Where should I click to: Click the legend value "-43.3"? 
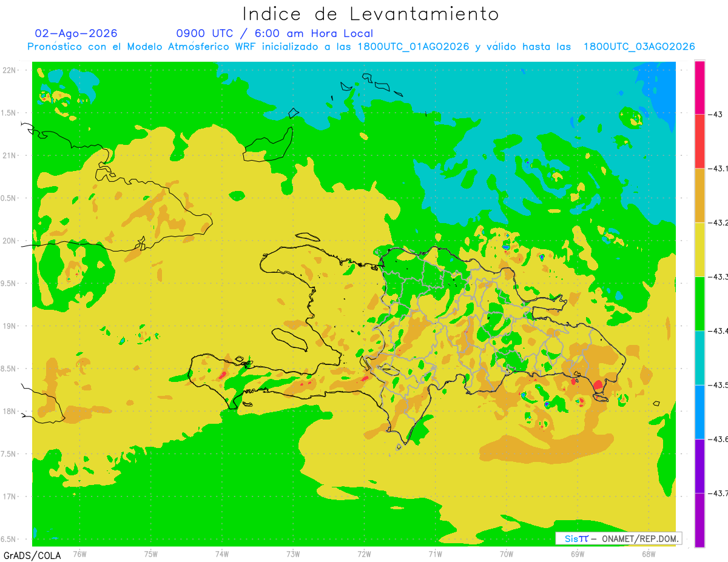pyautogui.click(x=718, y=276)
